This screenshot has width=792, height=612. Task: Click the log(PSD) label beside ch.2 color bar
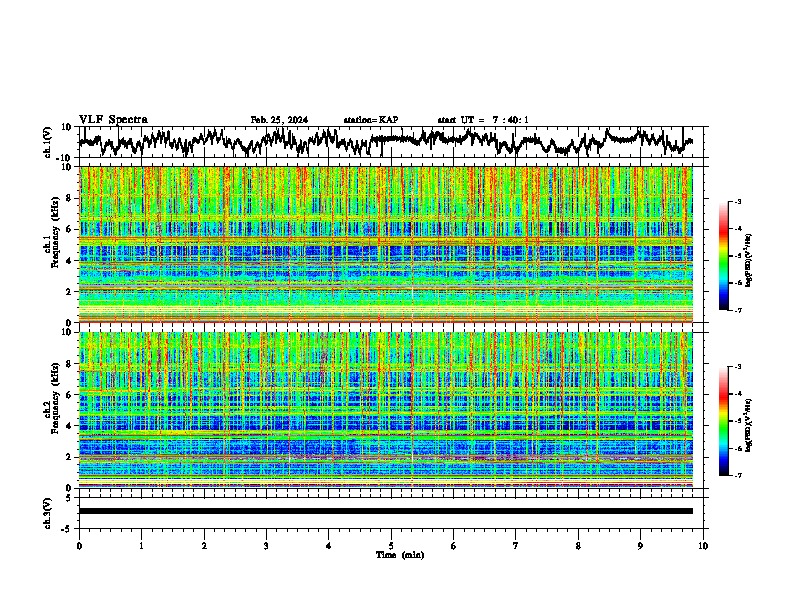point(749,425)
